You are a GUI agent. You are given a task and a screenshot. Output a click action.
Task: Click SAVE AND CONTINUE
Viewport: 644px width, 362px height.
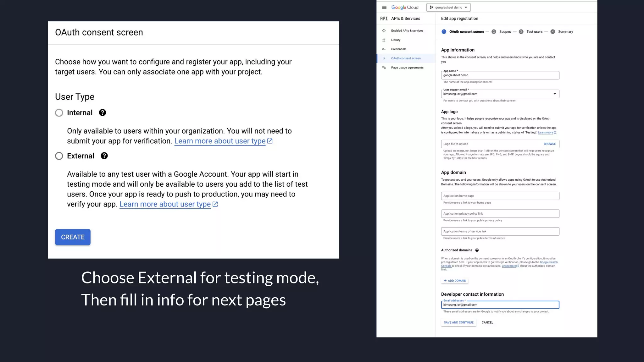458,322
